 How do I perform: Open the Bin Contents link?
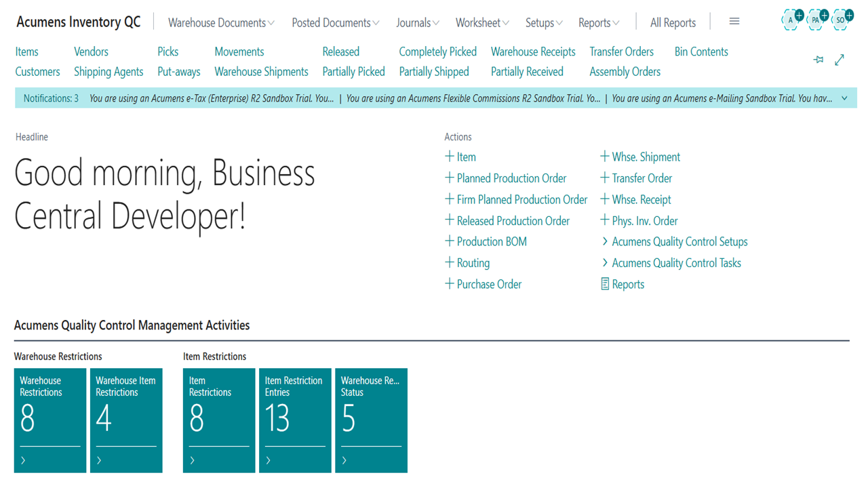coord(701,52)
